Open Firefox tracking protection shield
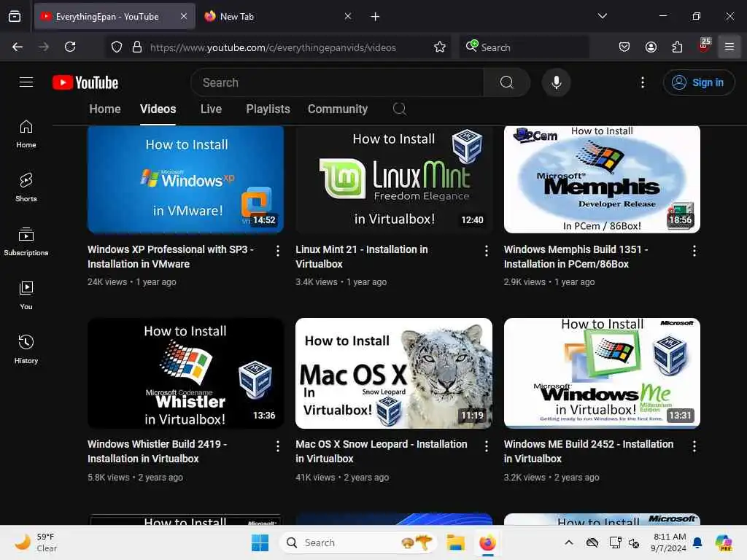This screenshot has height=560, width=747. coord(117,47)
